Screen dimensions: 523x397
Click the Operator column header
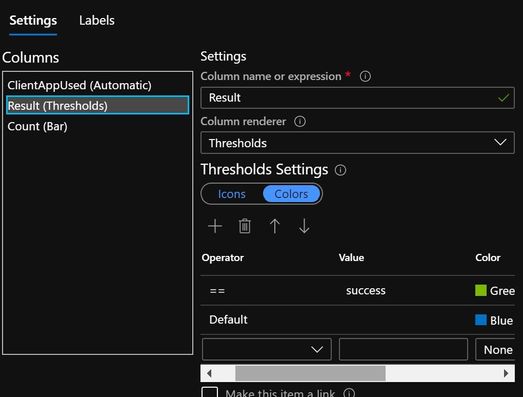click(x=223, y=258)
